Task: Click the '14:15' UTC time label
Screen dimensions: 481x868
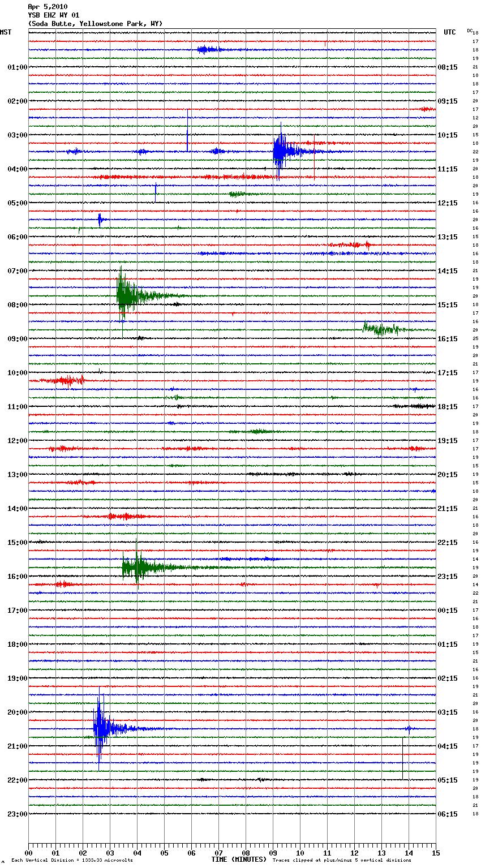Action: pyautogui.click(x=448, y=271)
